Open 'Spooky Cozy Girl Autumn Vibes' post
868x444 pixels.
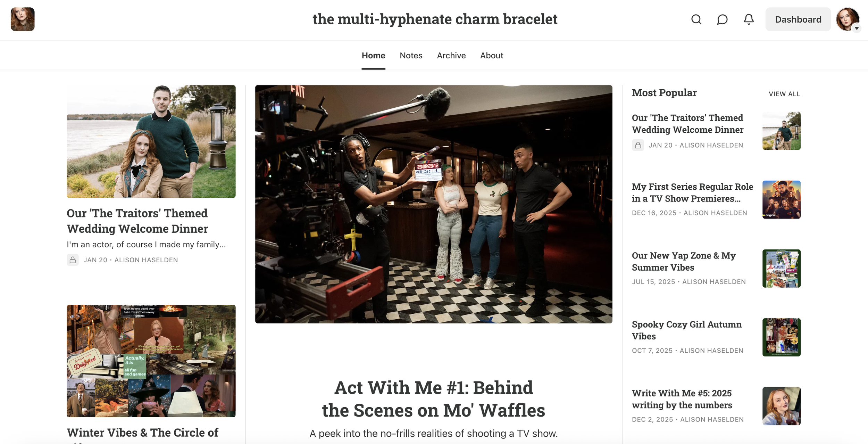click(x=686, y=330)
